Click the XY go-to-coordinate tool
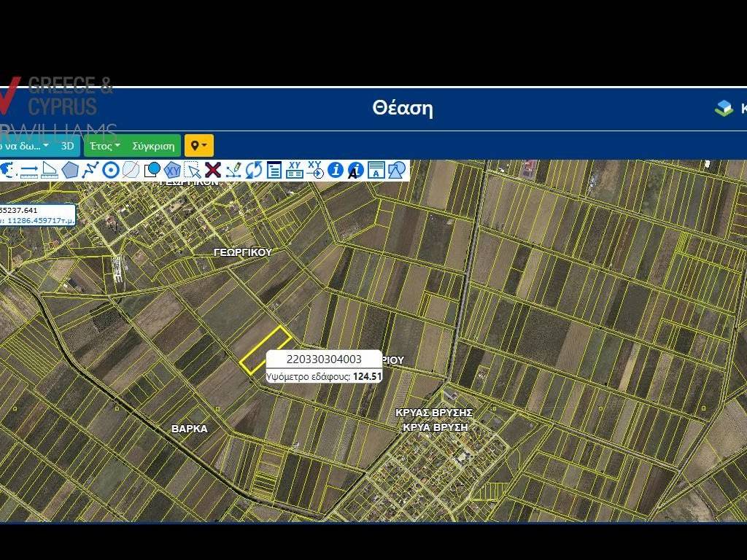Image resolution: width=747 pixels, height=560 pixels. tap(315, 170)
